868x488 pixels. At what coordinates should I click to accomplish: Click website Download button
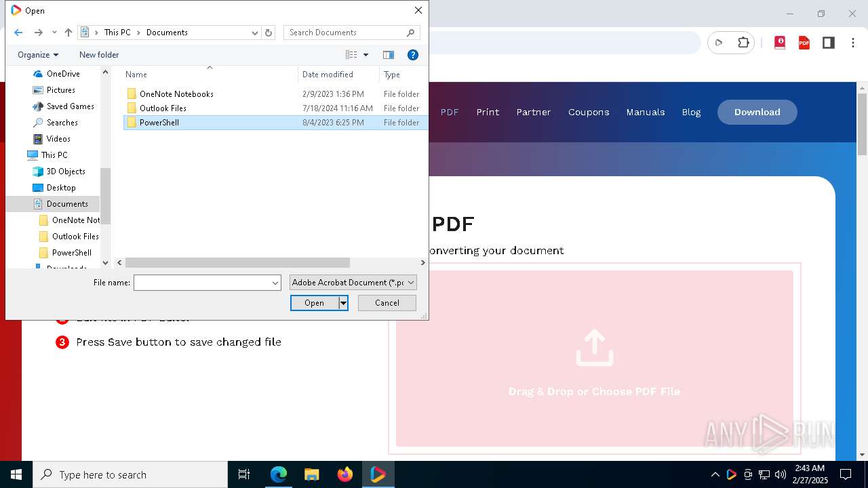[x=757, y=112]
